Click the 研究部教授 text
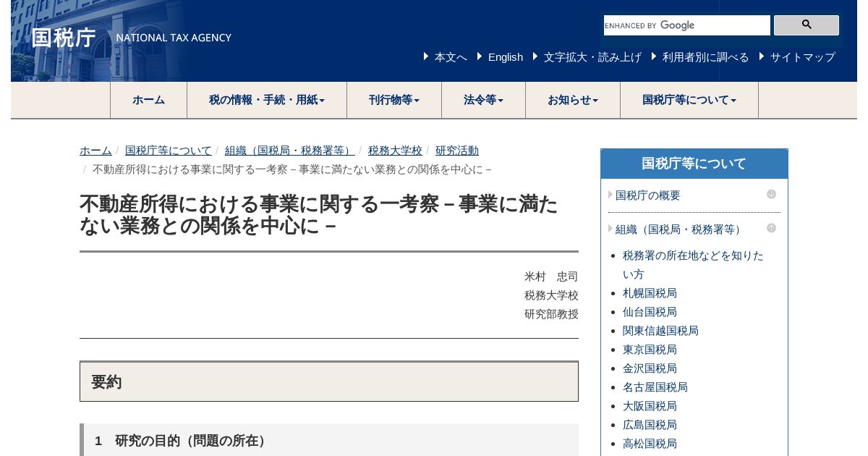The width and height of the screenshot is (868, 456). point(551,314)
